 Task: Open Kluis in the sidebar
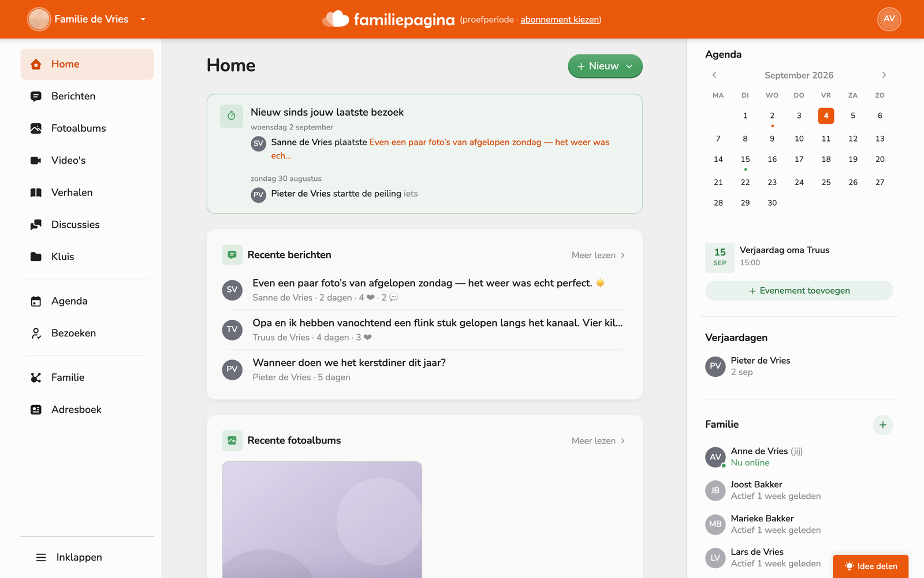[87, 257]
